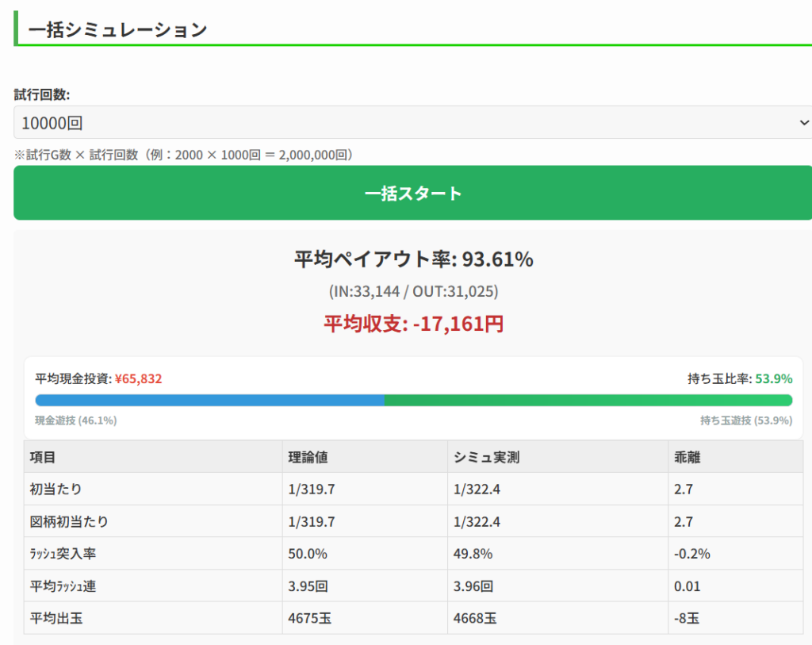Click the 理論値 column header
This screenshot has height=645, width=812.
tap(308, 457)
